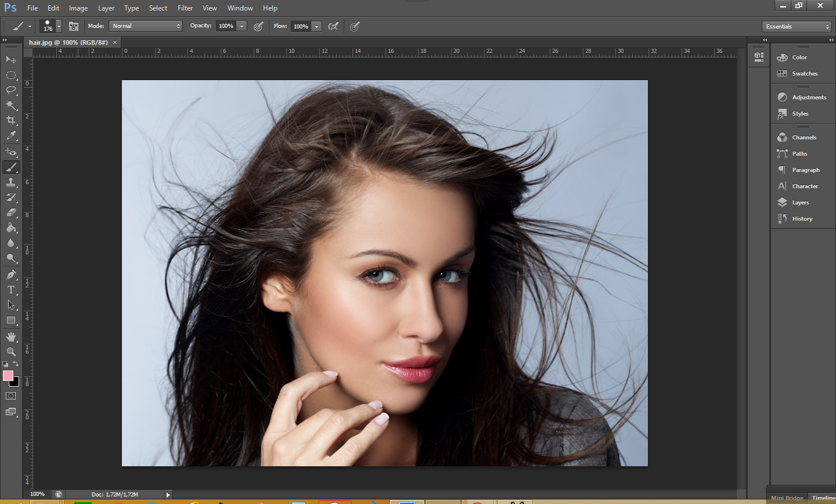Image resolution: width=836 pixels, height=504 pixels.
Task: Open the Essentials workspace dropdown
Action: (797, 27)
